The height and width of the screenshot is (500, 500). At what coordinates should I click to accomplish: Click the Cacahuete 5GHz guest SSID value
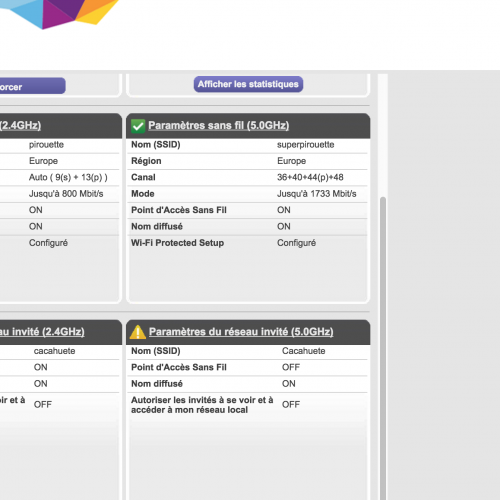(x=304, y=351)
